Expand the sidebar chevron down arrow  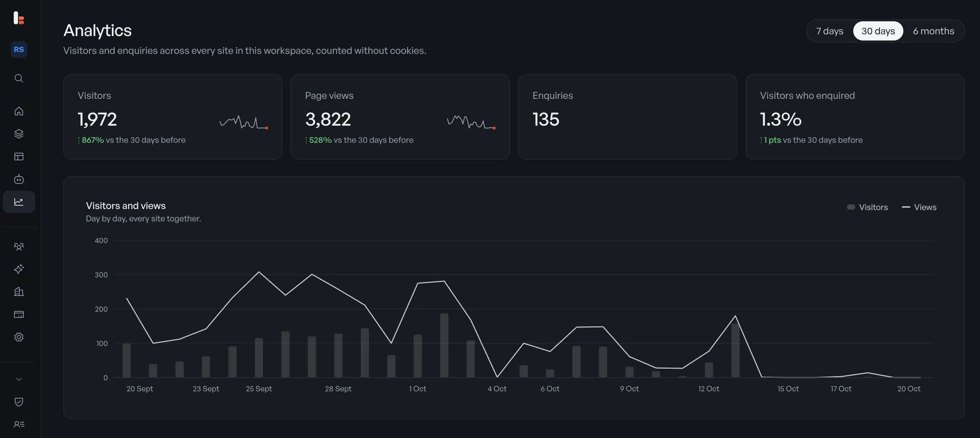coord(19,379)
